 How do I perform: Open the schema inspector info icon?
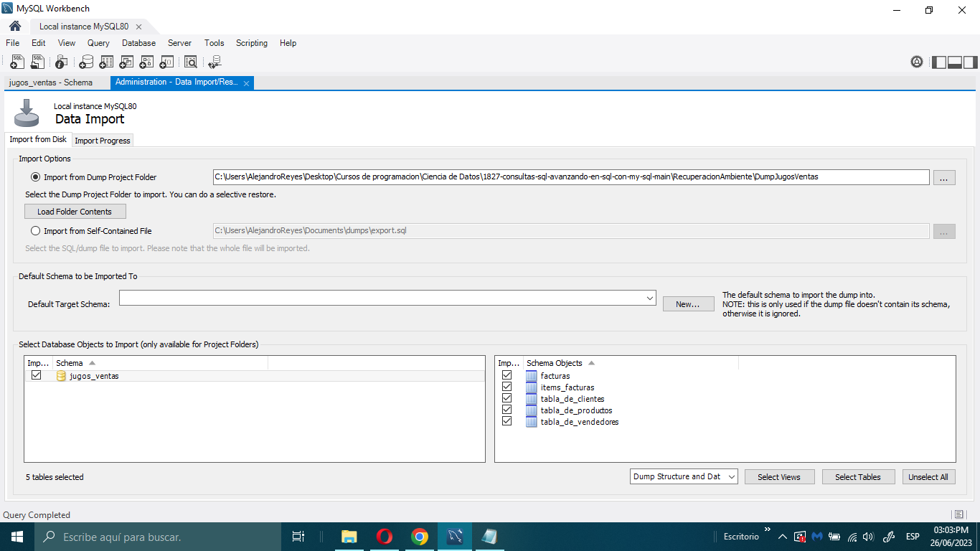[x=62, y=62]
